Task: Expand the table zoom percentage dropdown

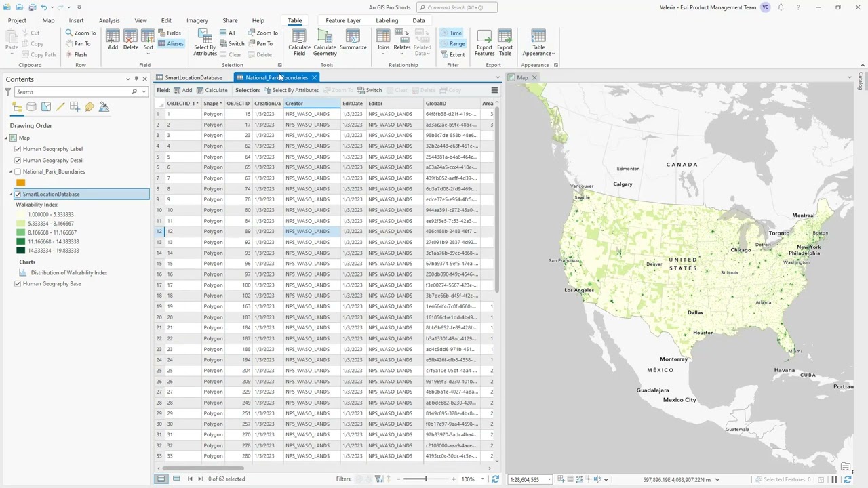Action: (x=482, y=479)
